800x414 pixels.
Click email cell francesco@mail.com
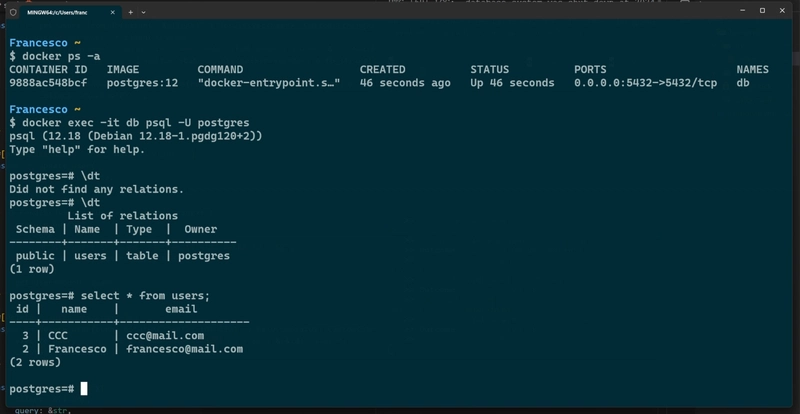pos(185,349)
